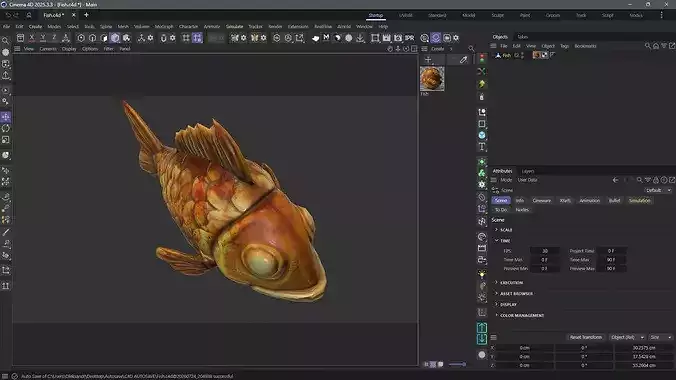Screen dimensions: 676x380
Task: Click the highlighted Model mode cube icon
Action: pyautogui.click(x=115, y=38)
